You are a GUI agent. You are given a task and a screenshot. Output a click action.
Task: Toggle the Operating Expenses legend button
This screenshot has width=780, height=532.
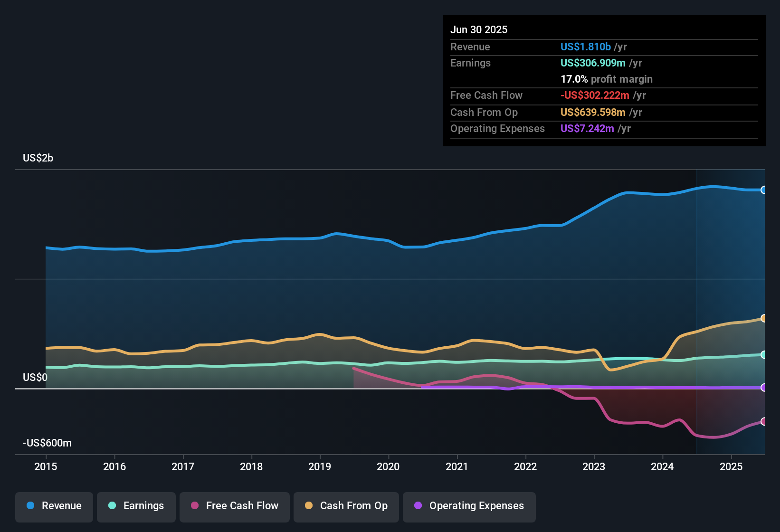(x=469, y=506)
